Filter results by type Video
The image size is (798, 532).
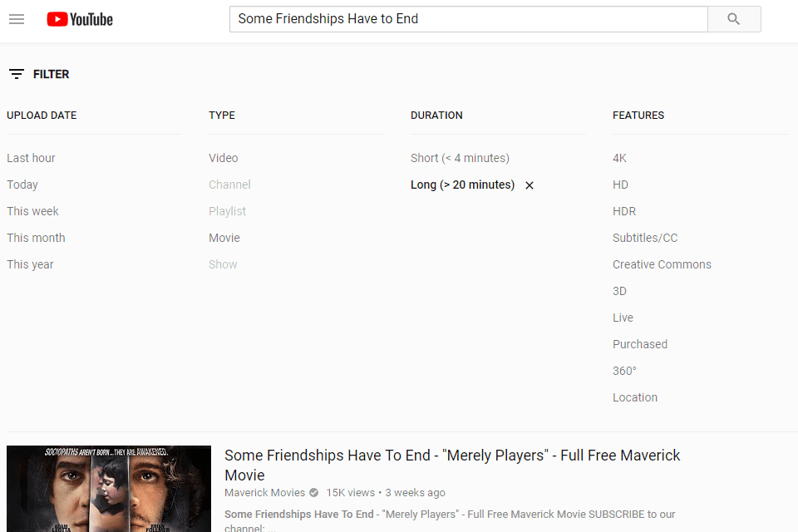click(223, 158)
